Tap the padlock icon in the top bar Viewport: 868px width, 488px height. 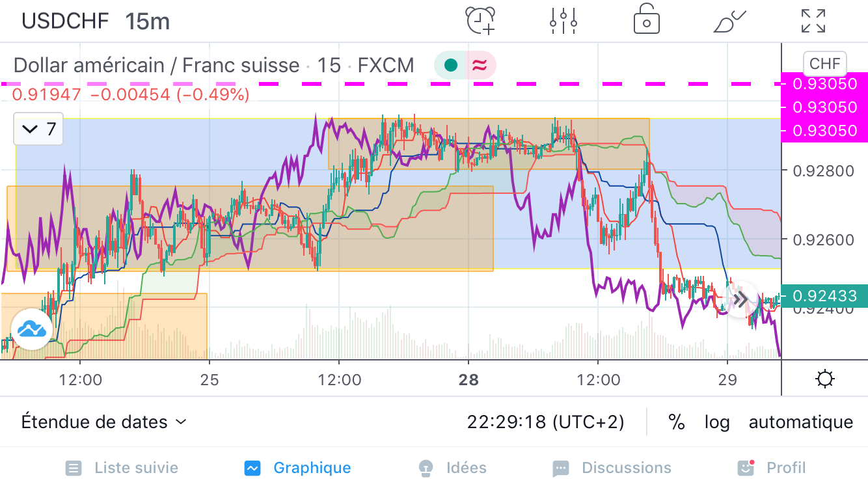click(x=647, y=20)
